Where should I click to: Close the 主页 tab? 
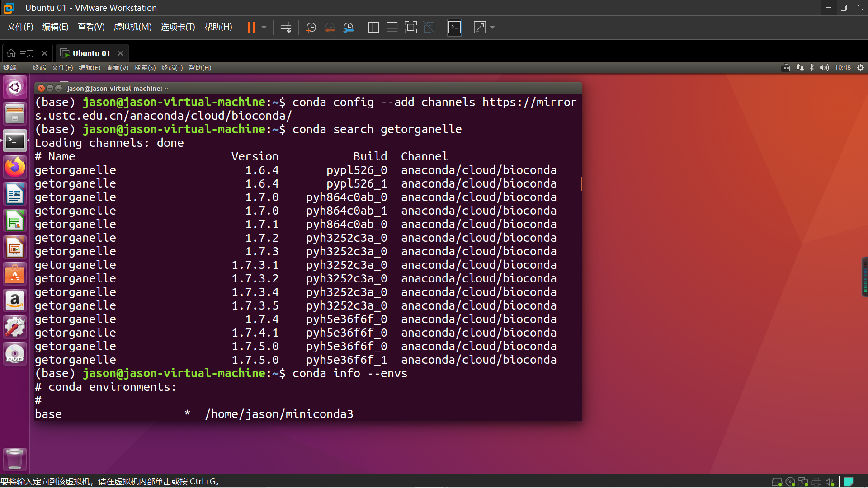click(x=44, y=53)
